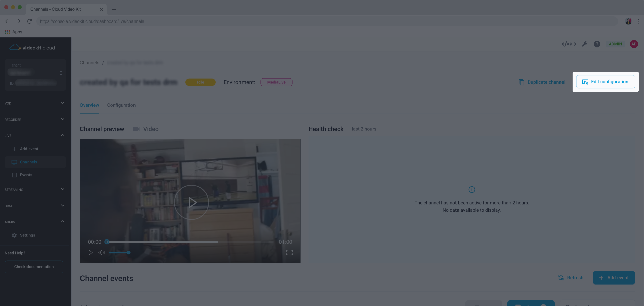Open Events in the sidebar
The width and height of the screenshot is (644, 306).
tap(35, 175)
